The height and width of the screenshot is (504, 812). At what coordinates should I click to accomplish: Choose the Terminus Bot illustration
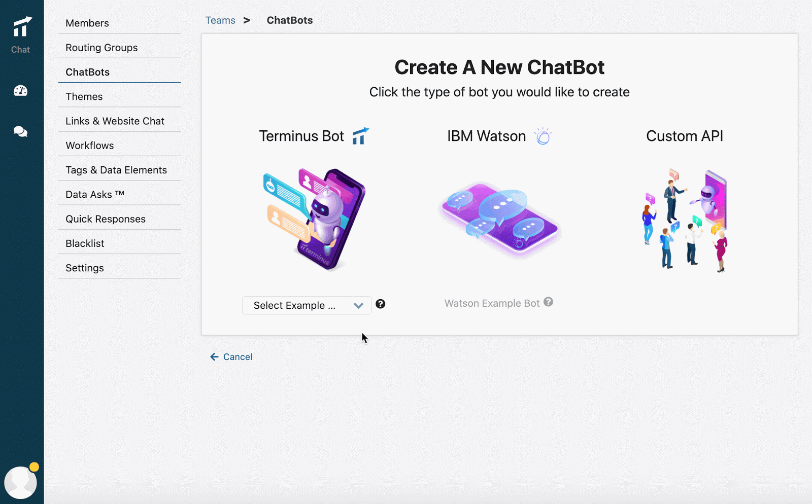point(315,220)
